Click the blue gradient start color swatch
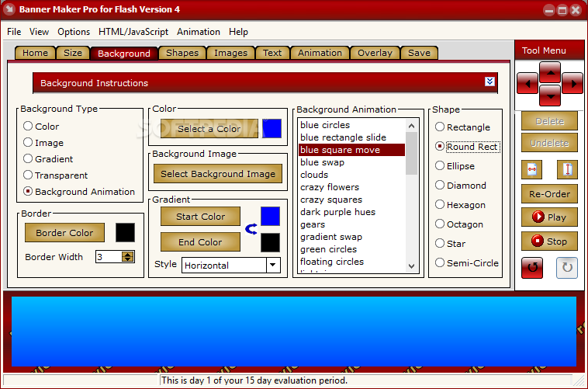This screenshot has height=389, width=588. (270, 217)
